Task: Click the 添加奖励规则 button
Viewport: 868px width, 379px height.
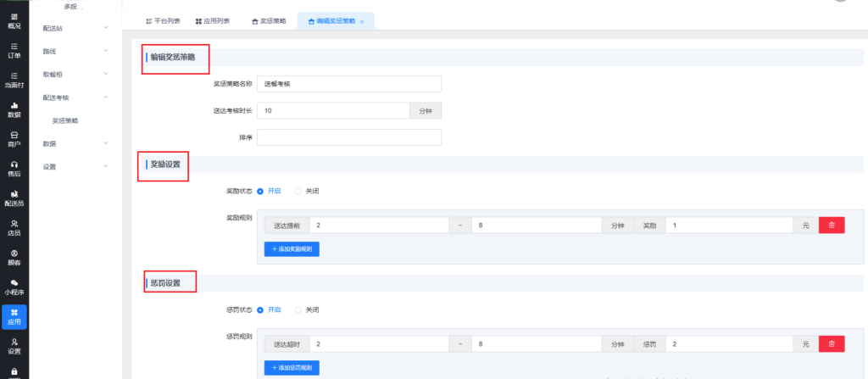Action: click(292, 249)
